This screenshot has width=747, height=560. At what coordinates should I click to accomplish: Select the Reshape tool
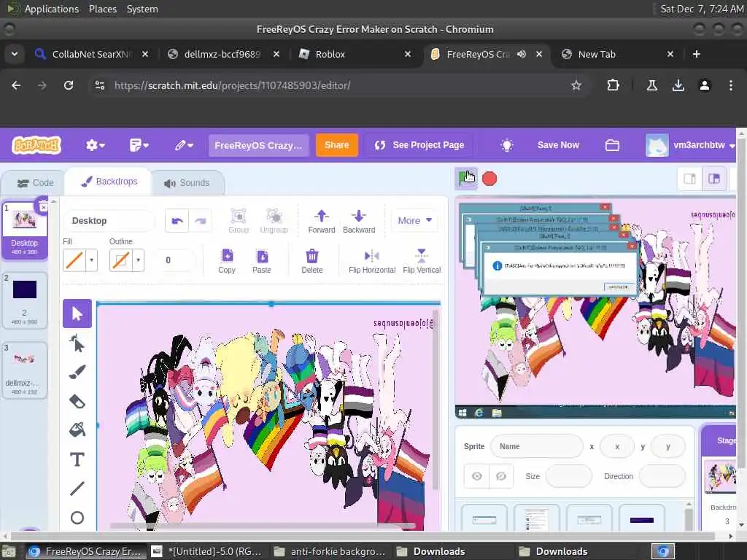tap(77, 343)
